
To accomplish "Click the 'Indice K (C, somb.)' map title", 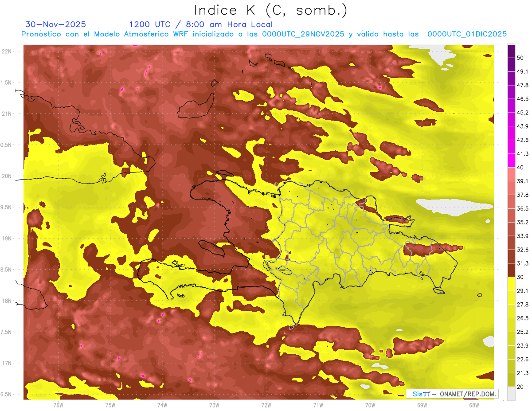I will [270, 10].
